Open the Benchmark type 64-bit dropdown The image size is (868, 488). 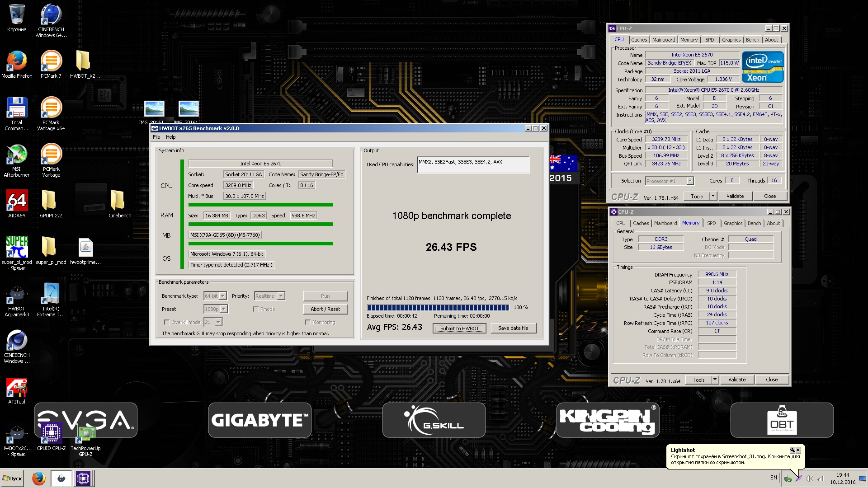pyautogui.click(x=215, y=296)
